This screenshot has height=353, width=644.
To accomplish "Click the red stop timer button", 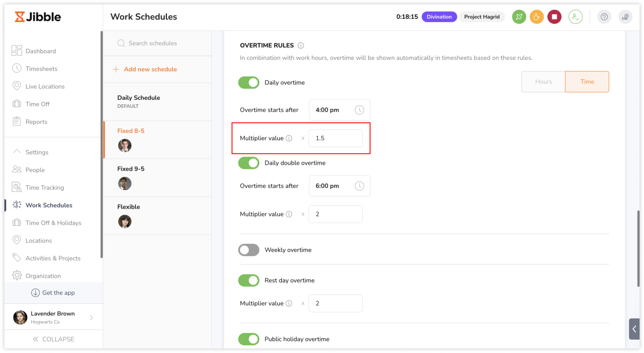I will coord(554,17).
